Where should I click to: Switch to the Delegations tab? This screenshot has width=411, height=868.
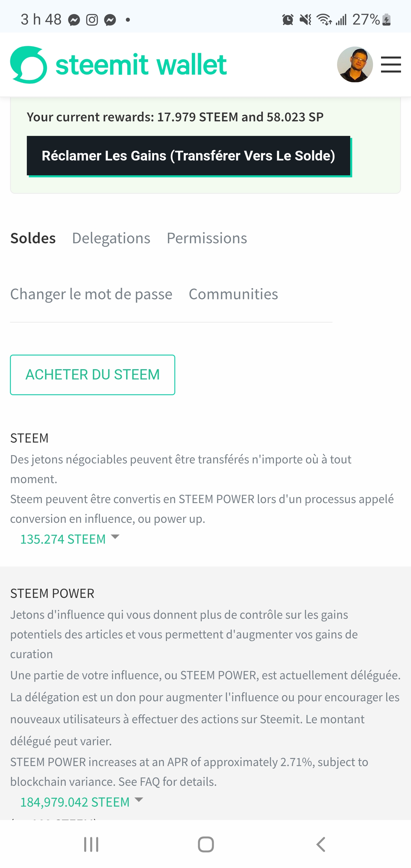pyautogui.click(x=111, y=238)
